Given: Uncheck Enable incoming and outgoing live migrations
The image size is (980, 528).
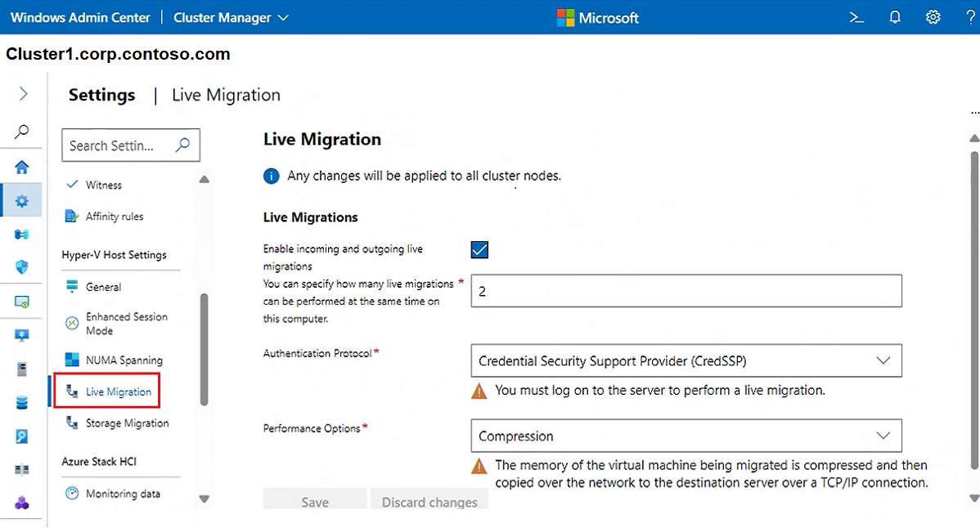Looking at the screenshot, I should (480, 249).
